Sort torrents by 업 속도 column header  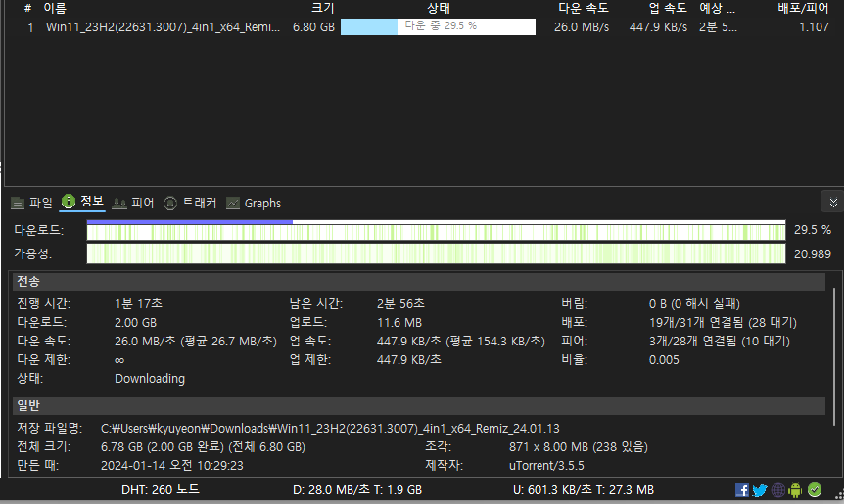click(x=668, y=8)
